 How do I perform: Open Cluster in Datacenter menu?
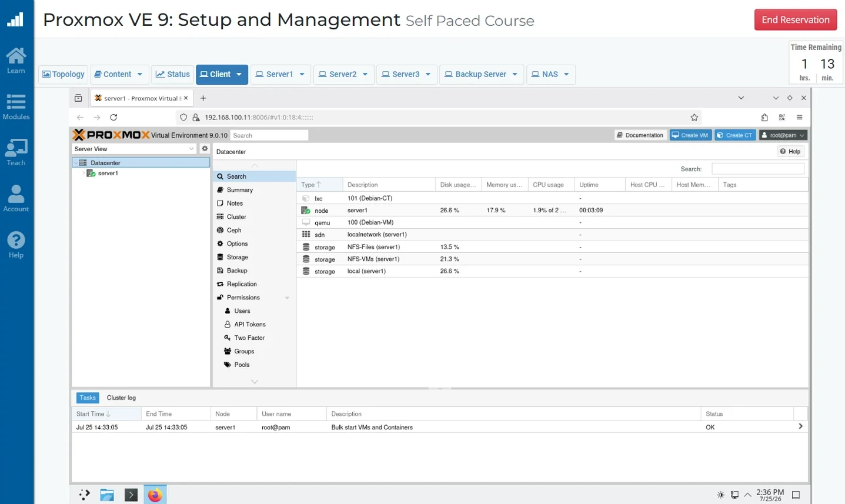[254, 217]
